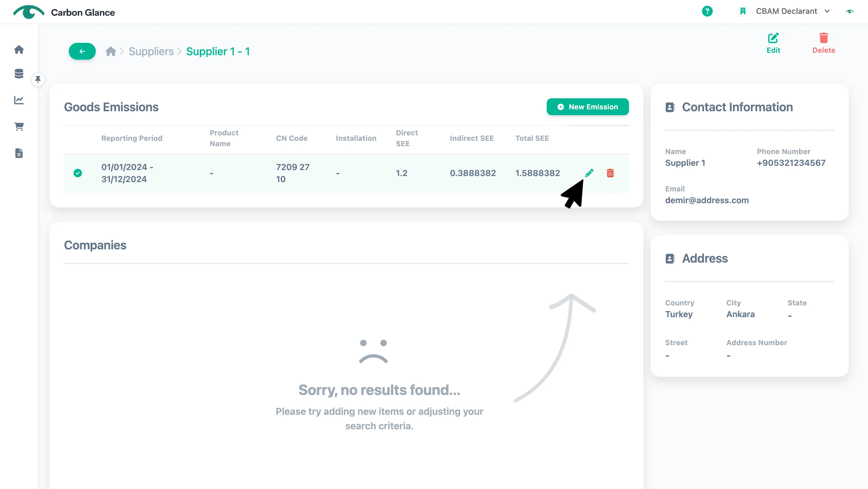Expand the CBAM Declarant dropdown
Viewport: 868px width, 489px height.
pyautogui.click(x=793, y=11)
